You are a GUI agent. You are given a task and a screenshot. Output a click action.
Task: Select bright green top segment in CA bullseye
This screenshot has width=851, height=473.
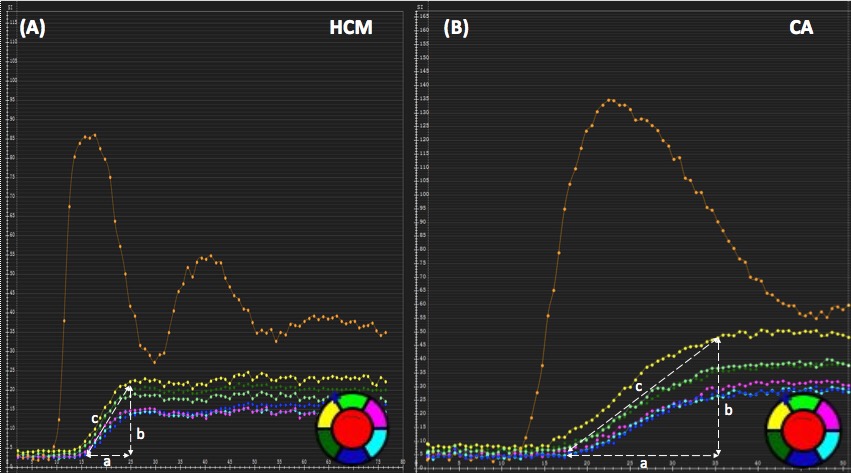tap(800, 402)
